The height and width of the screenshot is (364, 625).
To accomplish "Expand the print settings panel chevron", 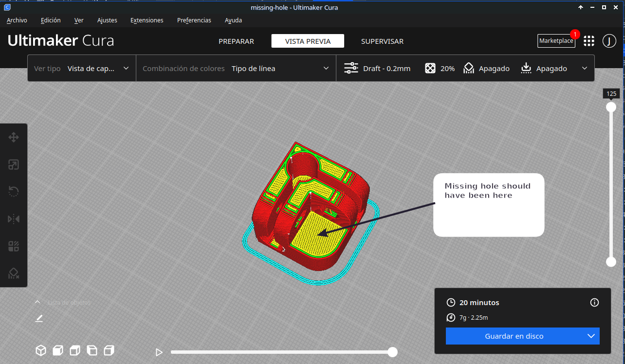I will tap(585, 69).
